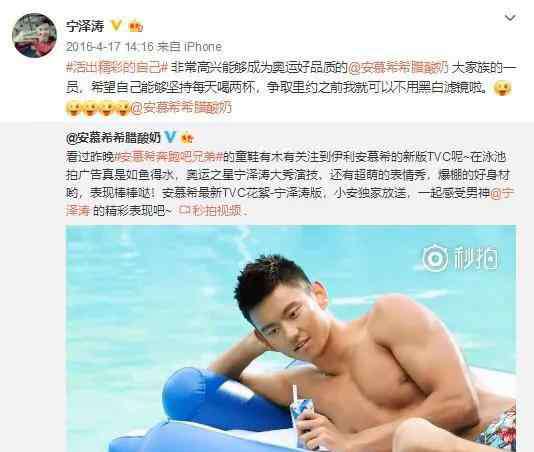534x452 pixels.
Task: Click the 秒拍 watermark logo on video
Action: [x=460, y=258]
